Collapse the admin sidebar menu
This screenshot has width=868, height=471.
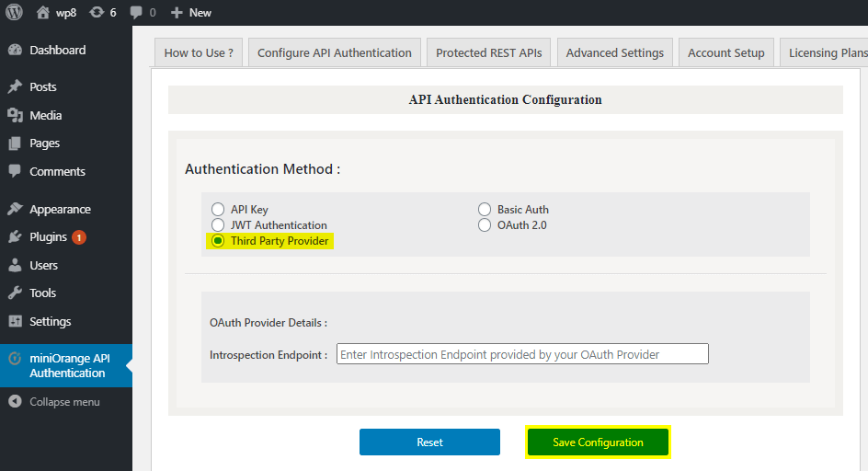tap(64, 402)
